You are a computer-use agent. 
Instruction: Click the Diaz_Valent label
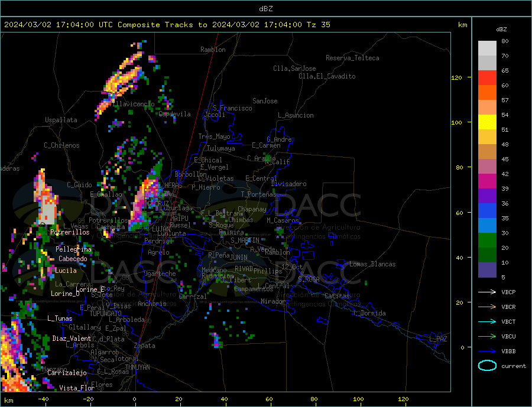click(x=72, y=338)
